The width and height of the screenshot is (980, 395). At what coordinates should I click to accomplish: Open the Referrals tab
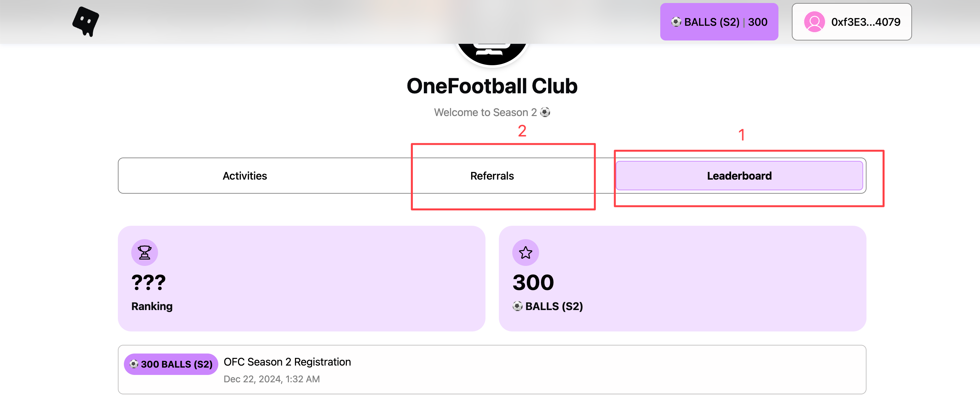click(492, 176)
